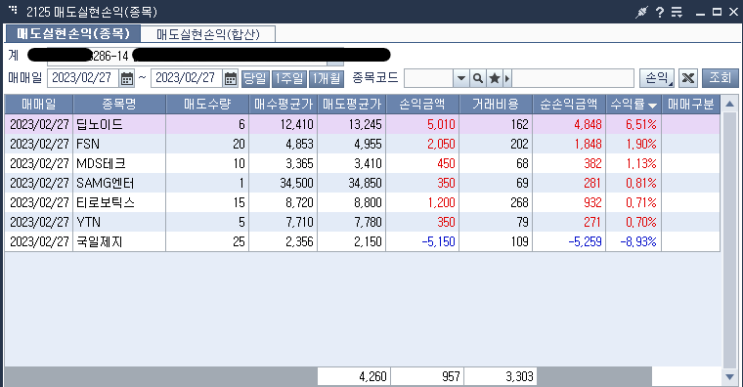743x387 pixels.
Task: Select the SAMG엔터 row name
Action: pyautogui.click(x=105, y=183)
